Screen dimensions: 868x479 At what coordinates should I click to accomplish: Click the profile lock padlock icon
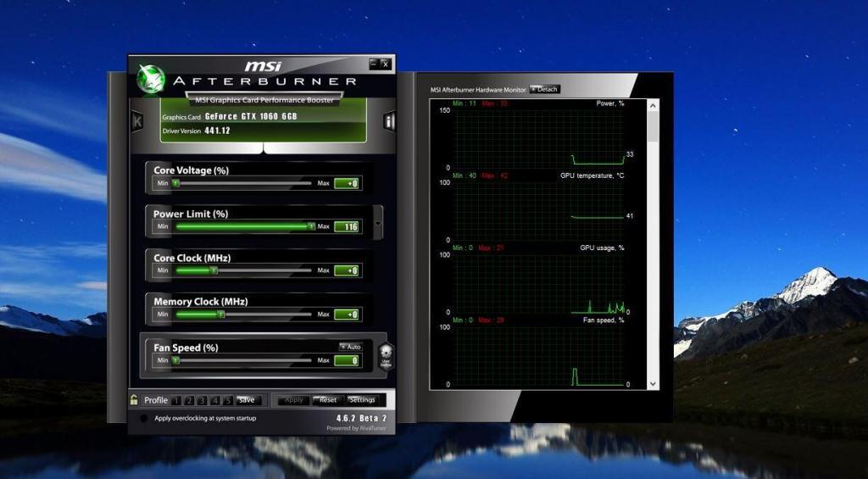[x=134, y=400]
